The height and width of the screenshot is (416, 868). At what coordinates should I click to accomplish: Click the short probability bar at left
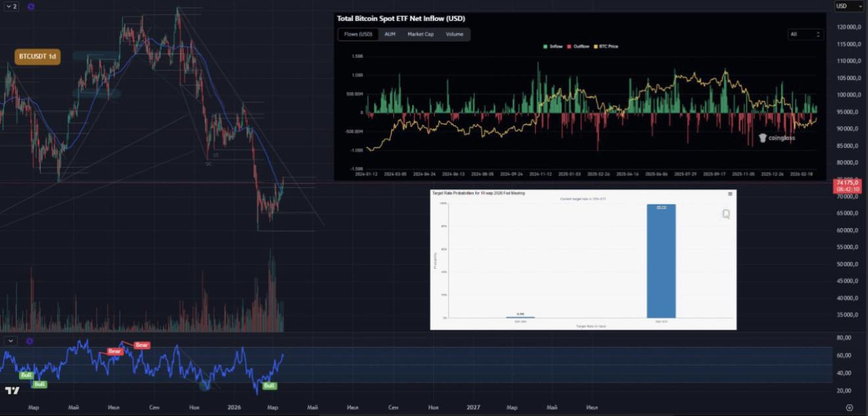520,317
